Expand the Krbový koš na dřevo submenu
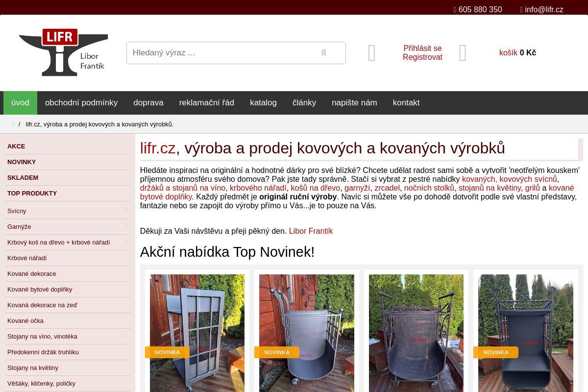 [126, 242]
